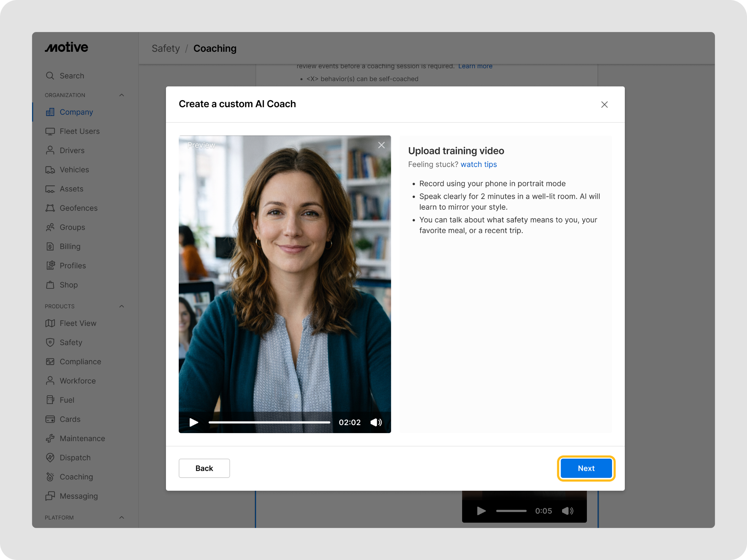This screenshot has width=747, height=560.
Task: Play the background 0:05 video
Action: click(x=481, y=511)
